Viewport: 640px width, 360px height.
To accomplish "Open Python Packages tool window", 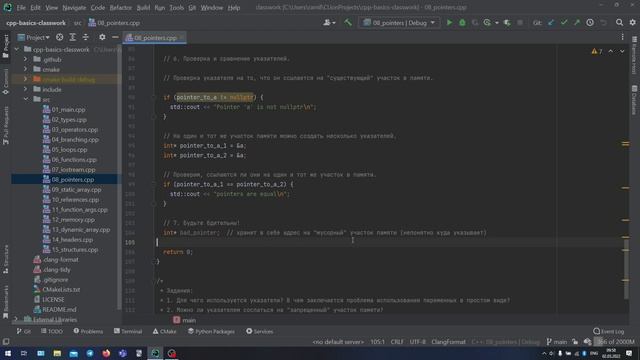I will pyautogui.click(x=211, y=331).
